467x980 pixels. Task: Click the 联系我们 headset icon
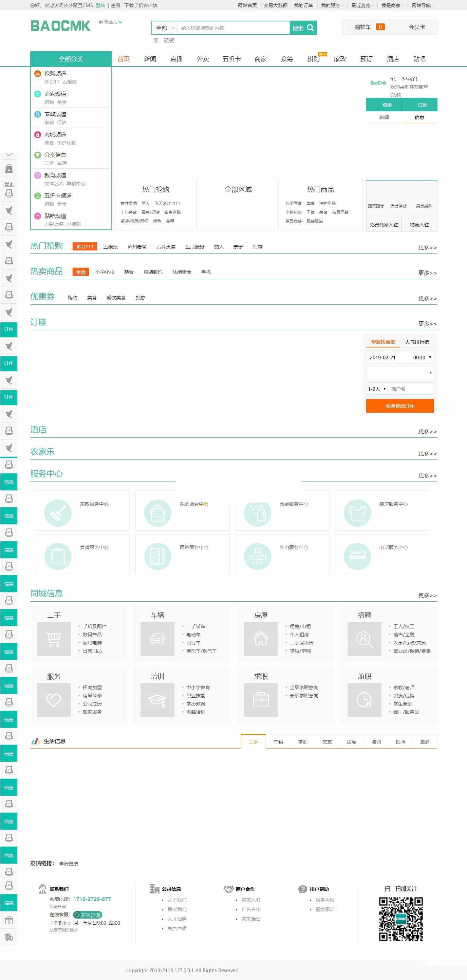point(42,889)
